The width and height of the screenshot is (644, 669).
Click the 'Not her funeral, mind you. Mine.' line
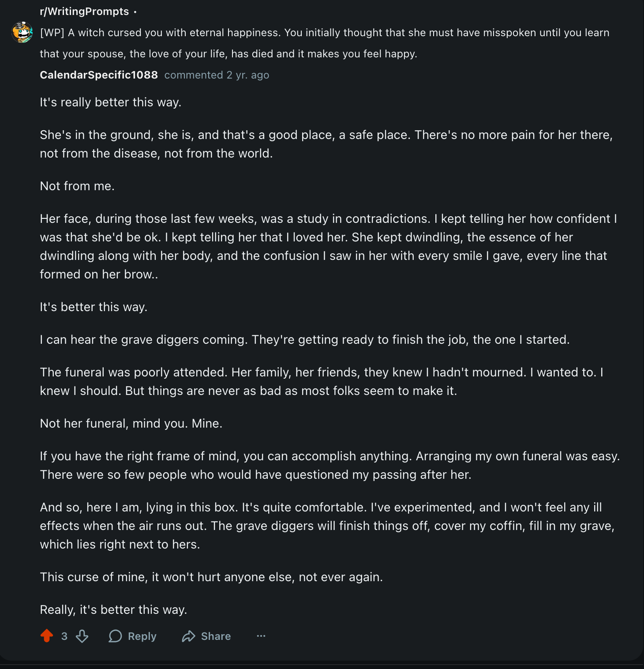(131, 424)
